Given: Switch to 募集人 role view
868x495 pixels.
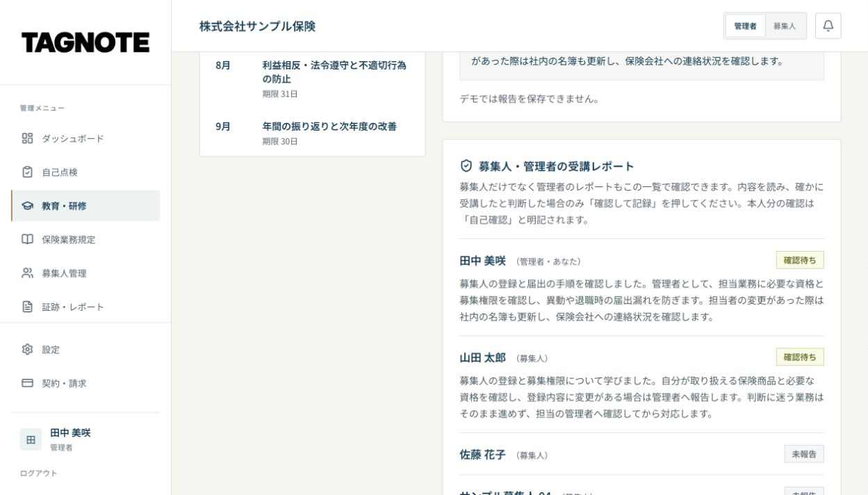Looking at the screenshot, I should pos(785,26).
